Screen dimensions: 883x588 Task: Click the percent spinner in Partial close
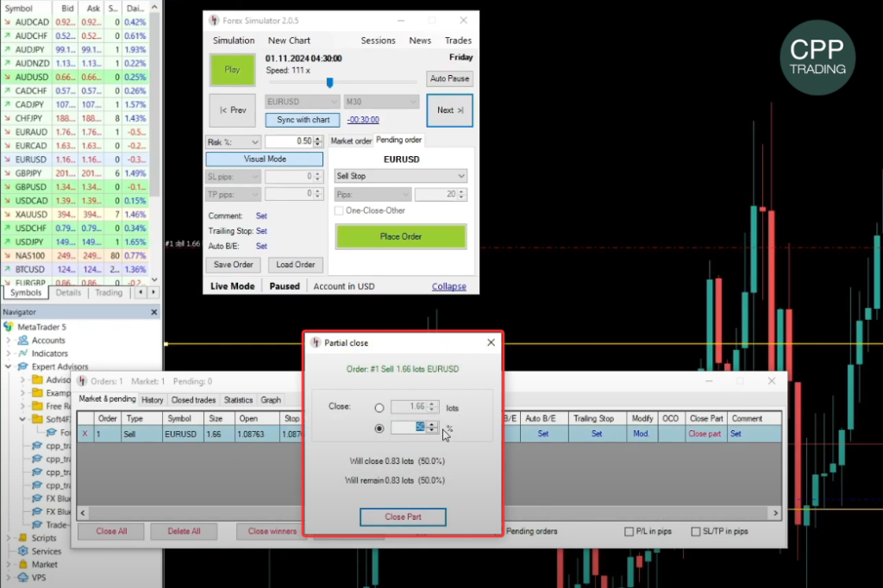(432, 428)
